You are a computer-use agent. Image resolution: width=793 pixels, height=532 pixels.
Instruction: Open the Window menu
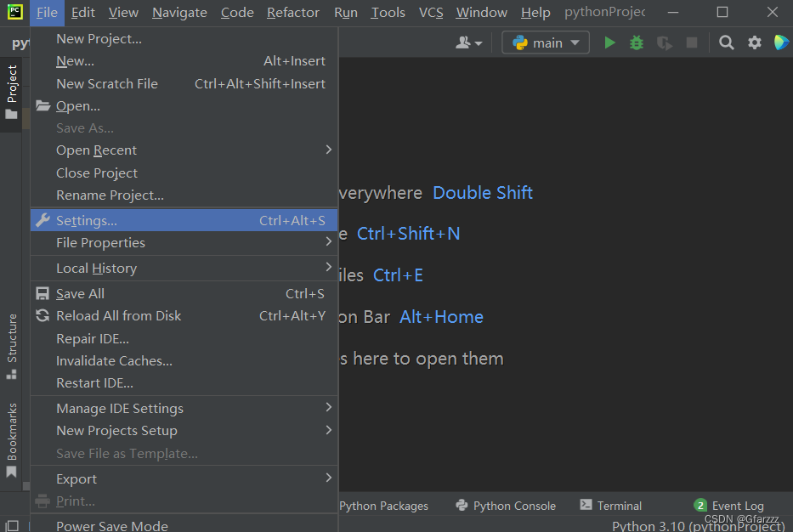[x=481, y=13]
